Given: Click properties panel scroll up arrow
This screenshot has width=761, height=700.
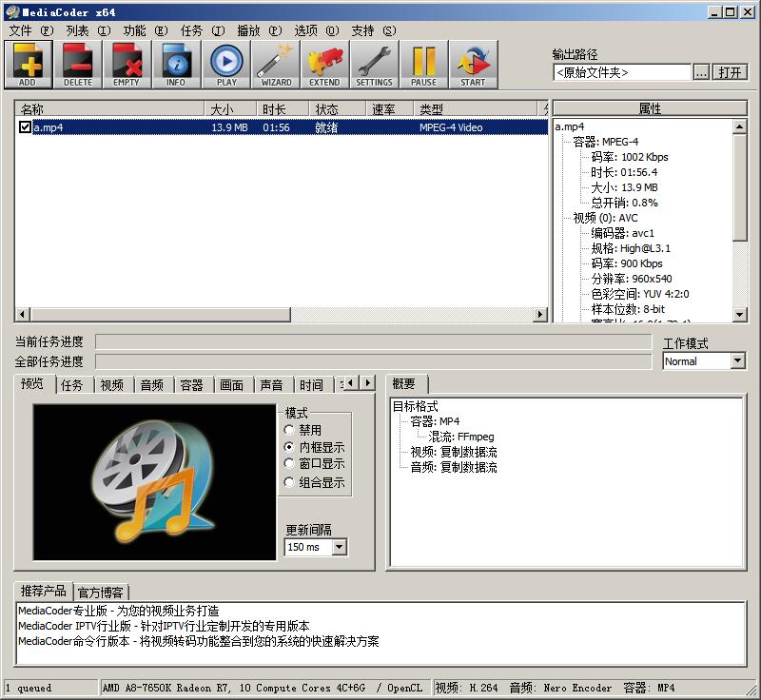Looking at the screenshot, I should 739,126.
